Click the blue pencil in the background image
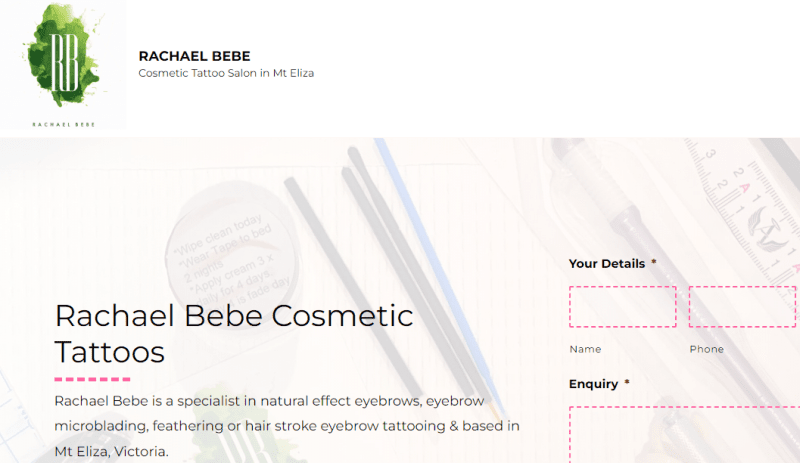The height and width of the screenshot is (463, 800). 439,273
